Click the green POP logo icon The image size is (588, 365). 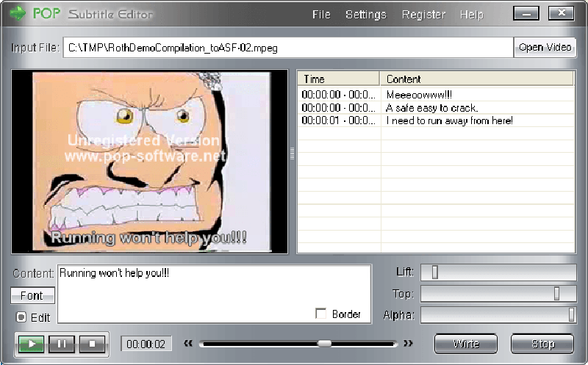click(18, 13)
